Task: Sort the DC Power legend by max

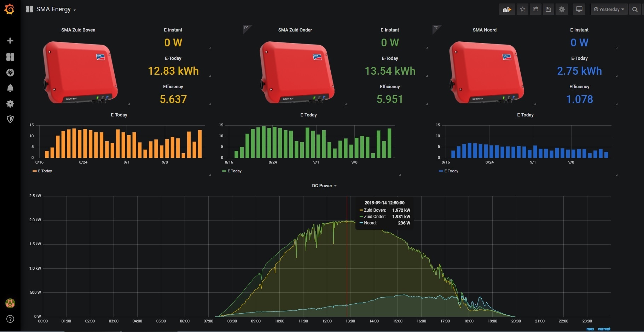Action: point(590,329)
